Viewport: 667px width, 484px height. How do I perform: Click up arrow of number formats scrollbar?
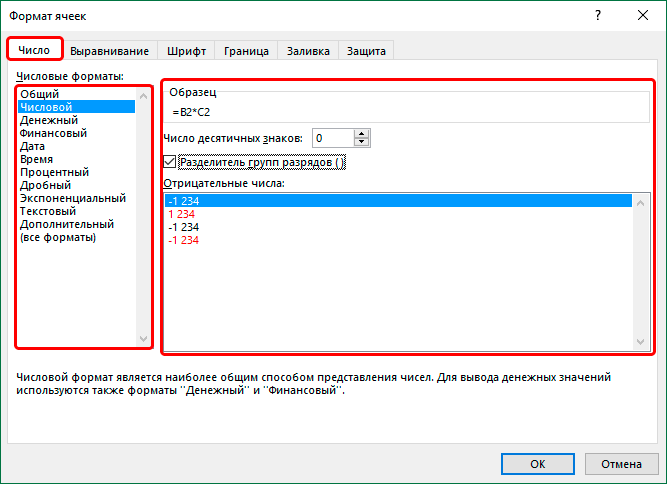tap(143, 97)
